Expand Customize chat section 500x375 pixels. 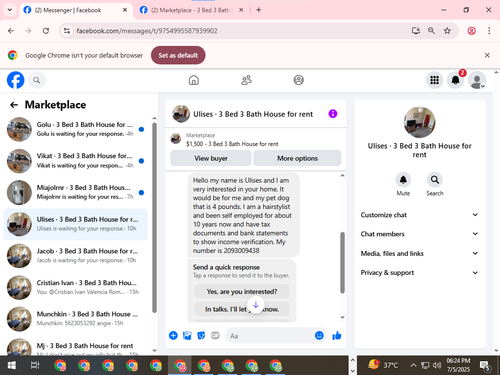pos(419,215)
